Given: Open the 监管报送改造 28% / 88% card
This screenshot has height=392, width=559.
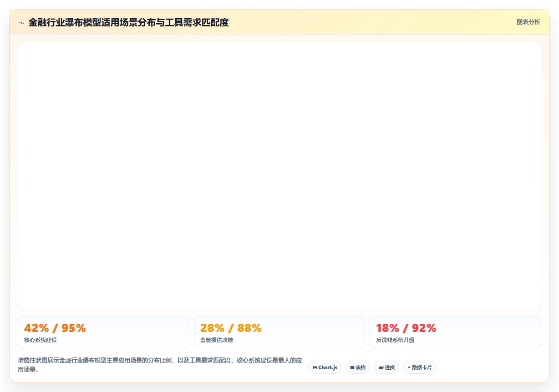Looking at the screenshot, I should click(x=279, y=332).
